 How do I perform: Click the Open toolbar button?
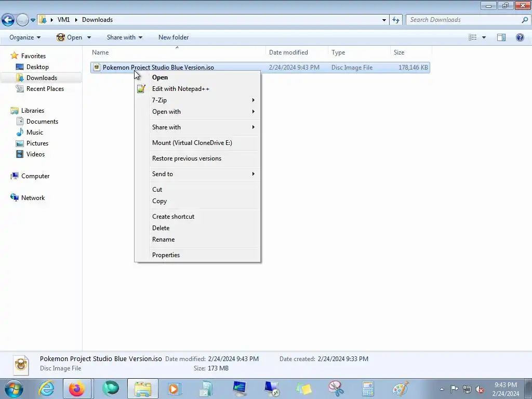(69, 37)
